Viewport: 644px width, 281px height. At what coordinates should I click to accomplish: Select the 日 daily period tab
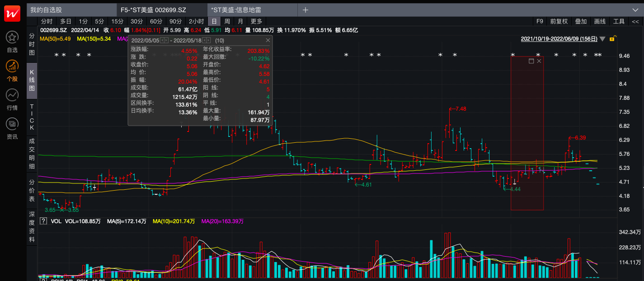click(x=214, y=21)
